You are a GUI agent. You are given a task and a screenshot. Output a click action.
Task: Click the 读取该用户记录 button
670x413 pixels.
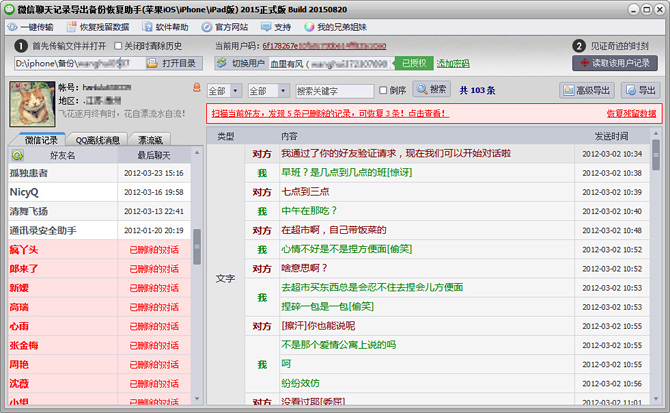(615, 63)
